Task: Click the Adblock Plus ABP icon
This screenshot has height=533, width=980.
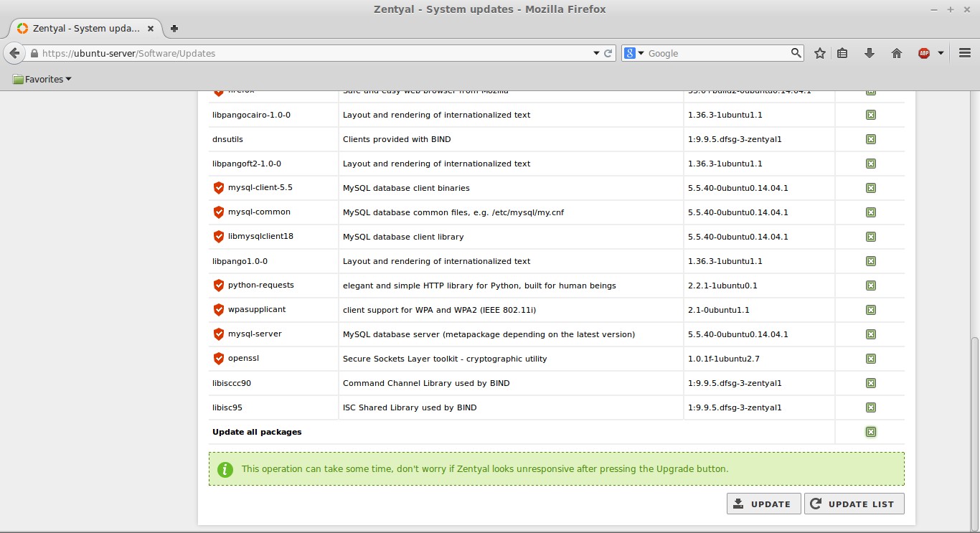Action: point(924,53)
